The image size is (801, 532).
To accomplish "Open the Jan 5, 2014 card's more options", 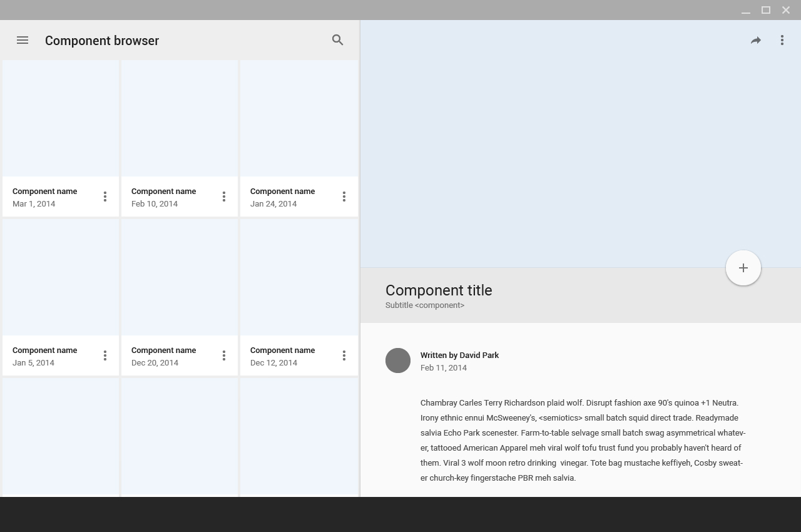I will [x=105, y=356].
